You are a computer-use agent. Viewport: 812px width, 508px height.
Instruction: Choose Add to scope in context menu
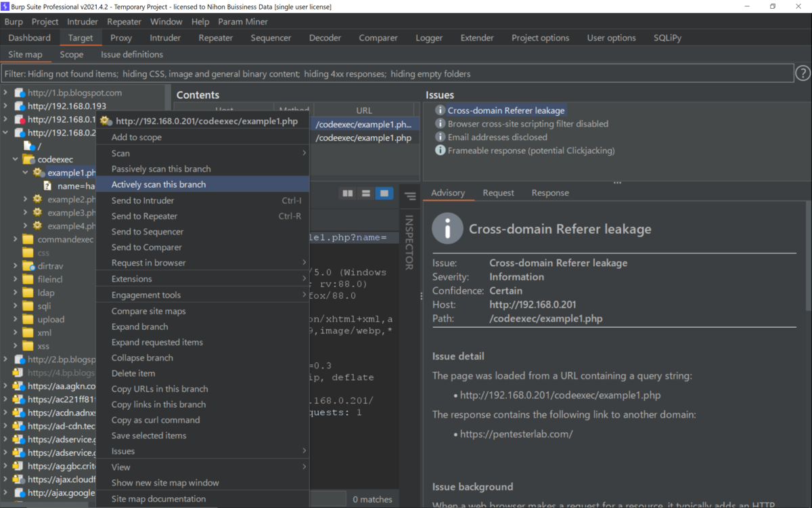202,137
